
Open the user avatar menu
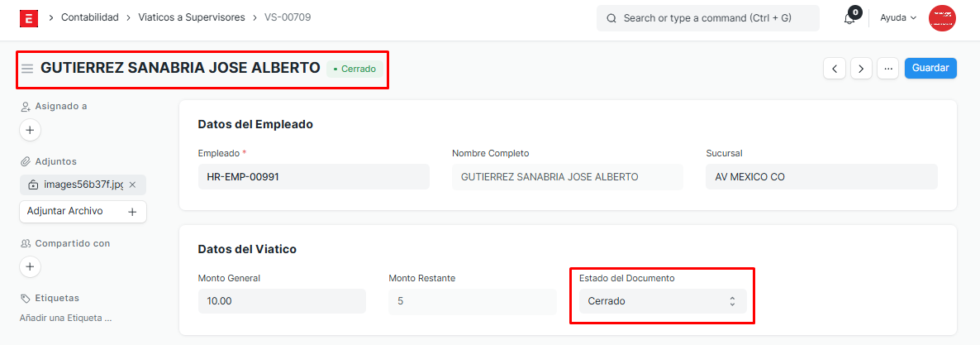[942, 18]
